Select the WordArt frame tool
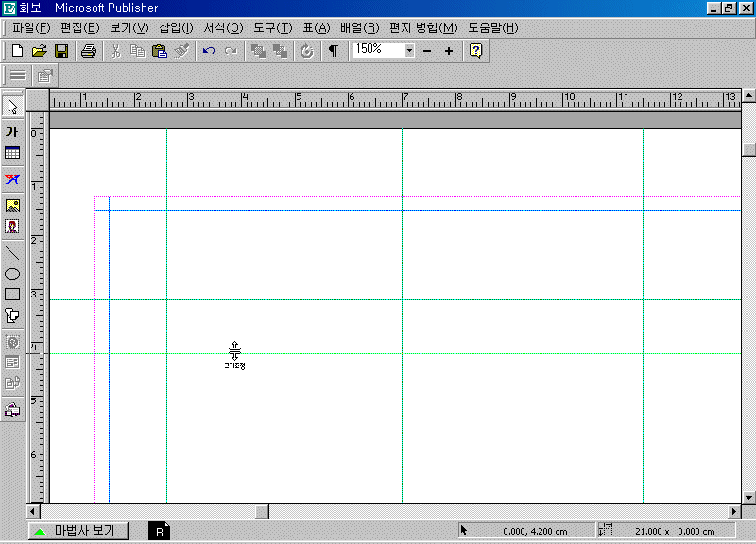756x544 pixels. click(12, 179)
